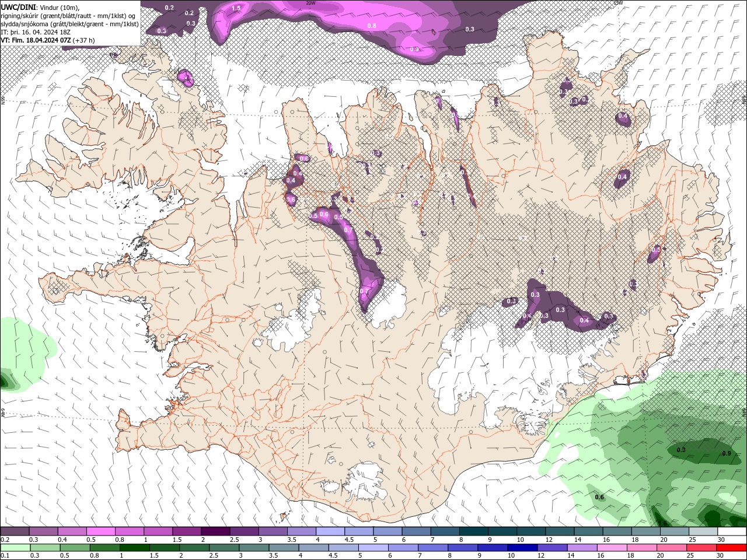The width and height of the screenshot is (747, 560).
Task: Click the 'slydda/snjókoma' legend description line
Action: (x=69, y=24)
